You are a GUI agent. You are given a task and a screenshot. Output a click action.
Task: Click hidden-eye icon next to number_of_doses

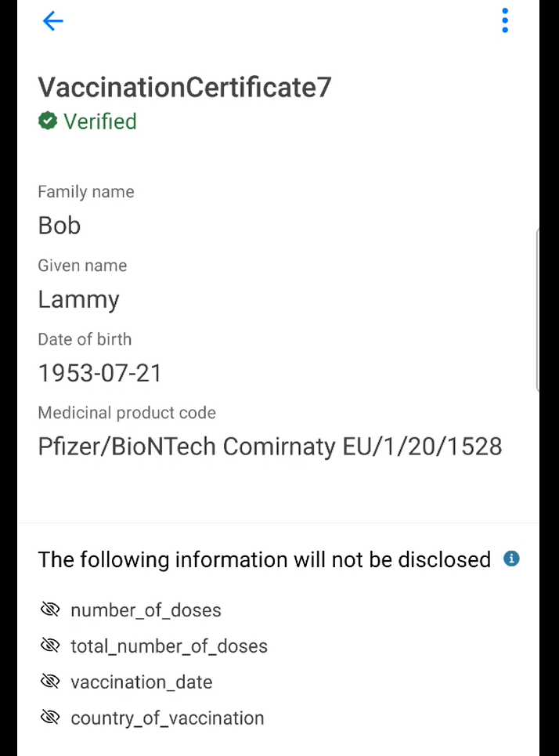point(50,610)
